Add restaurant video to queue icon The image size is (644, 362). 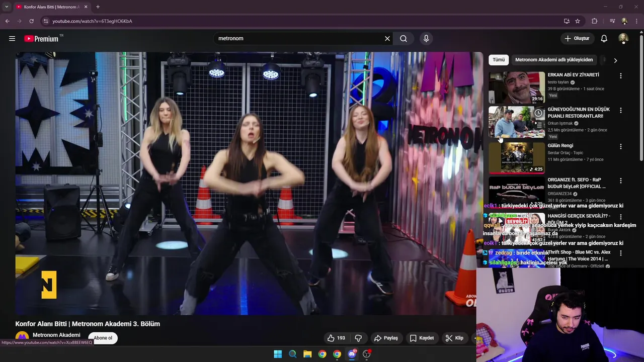click(538, 125)
